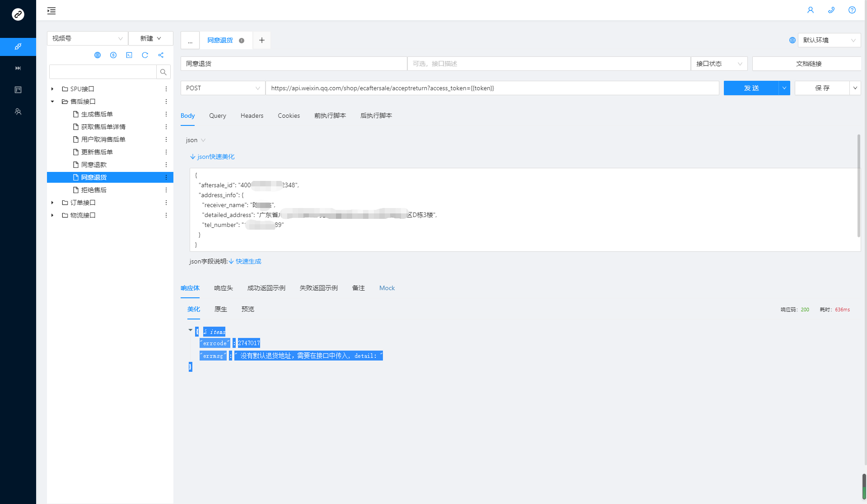
Task: Open the help question mark icon
Action: pos(852,10)
